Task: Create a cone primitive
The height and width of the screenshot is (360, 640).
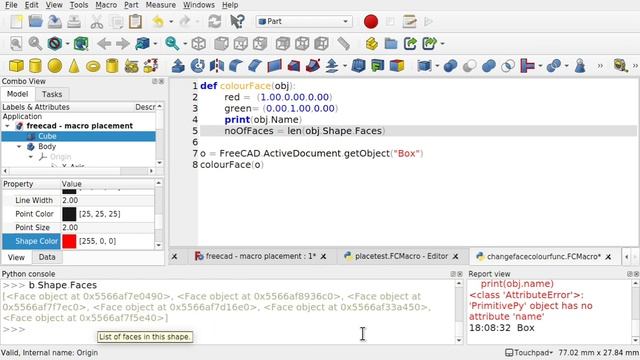Action: 74,66
